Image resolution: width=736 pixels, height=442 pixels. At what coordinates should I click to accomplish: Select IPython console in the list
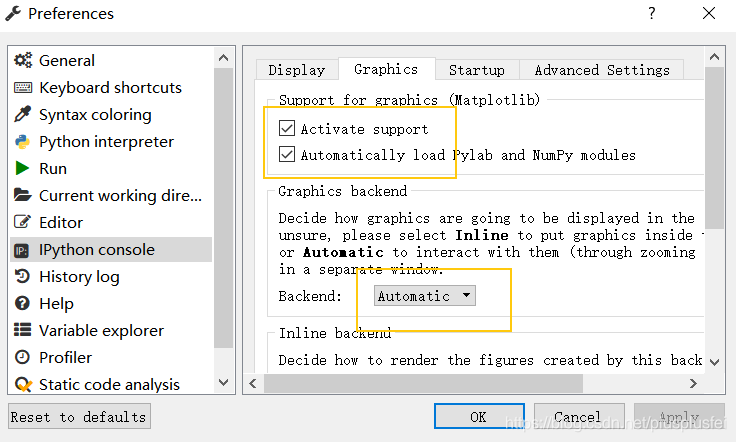tap(111, 249)
